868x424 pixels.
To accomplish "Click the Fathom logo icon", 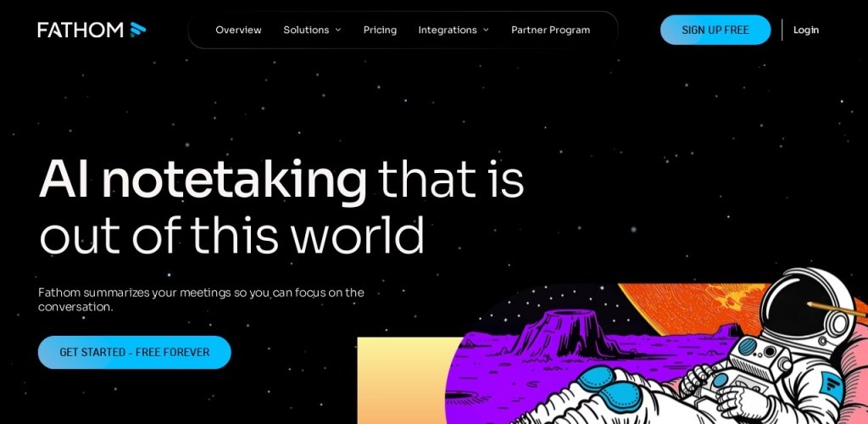I will click(x=138, y=30).
